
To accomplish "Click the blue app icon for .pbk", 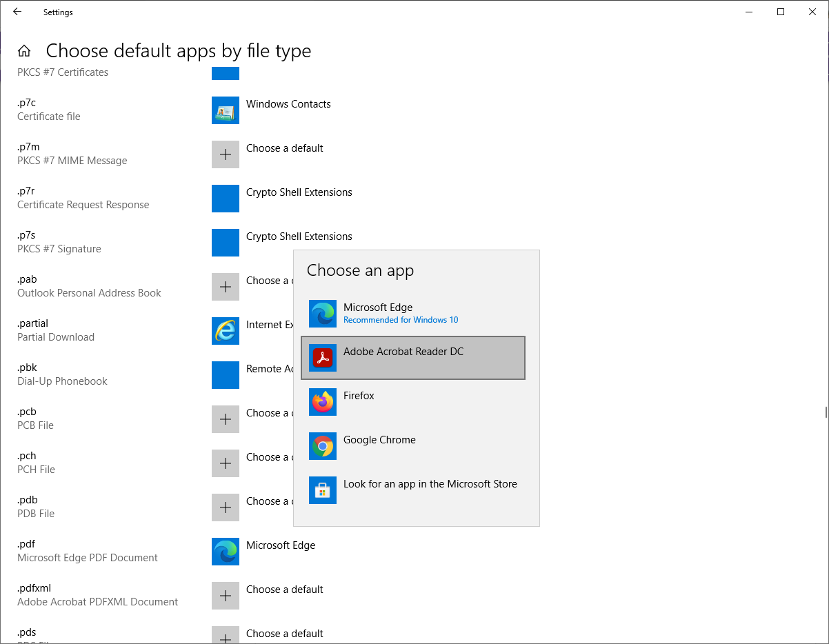I will 226,375.
